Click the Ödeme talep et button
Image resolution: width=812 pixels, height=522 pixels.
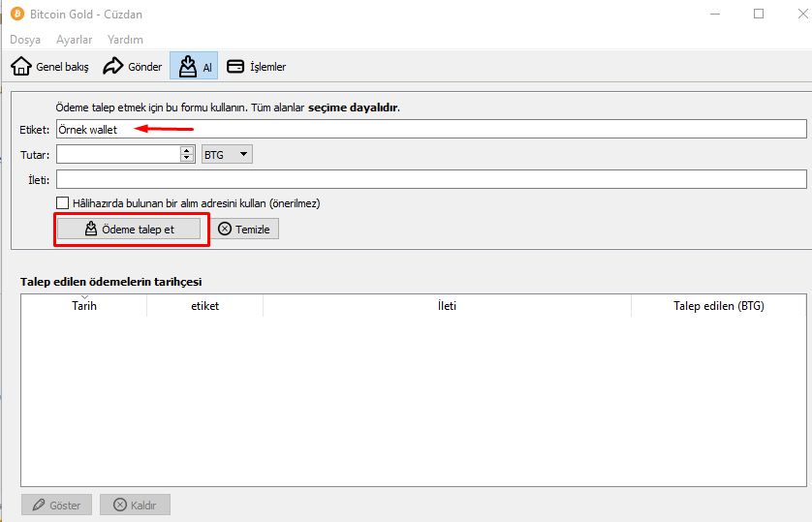pos(129,230)
